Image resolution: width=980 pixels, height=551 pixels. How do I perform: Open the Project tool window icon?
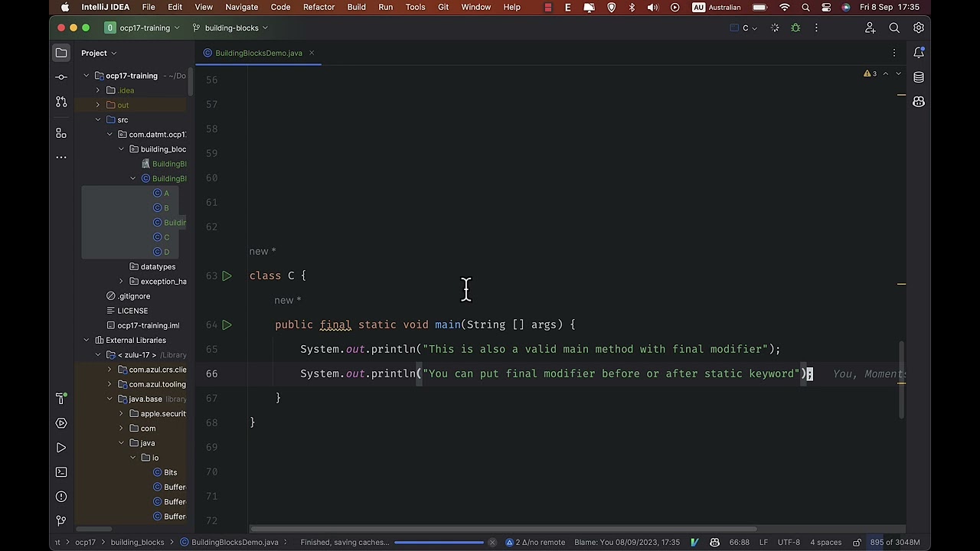(x=61, y=53)
